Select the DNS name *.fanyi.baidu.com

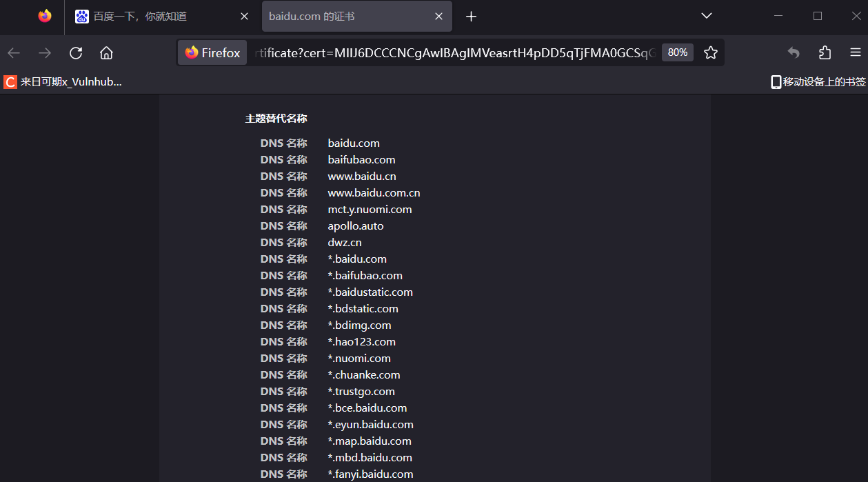coord(371,474)
